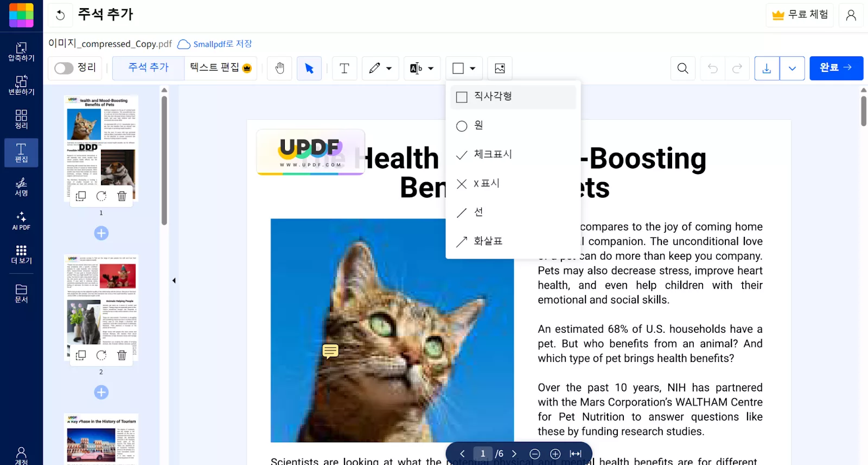Delete page 2 using trash icon
868x465 pixels.
(122, 355)
